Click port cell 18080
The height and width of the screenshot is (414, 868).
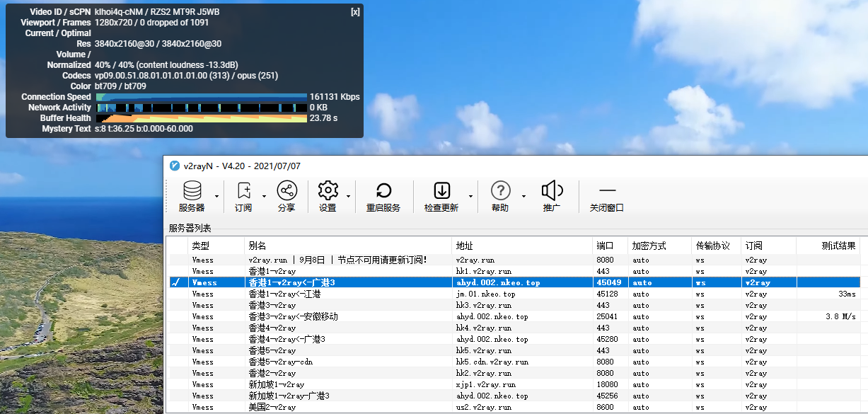coord(608,384)
